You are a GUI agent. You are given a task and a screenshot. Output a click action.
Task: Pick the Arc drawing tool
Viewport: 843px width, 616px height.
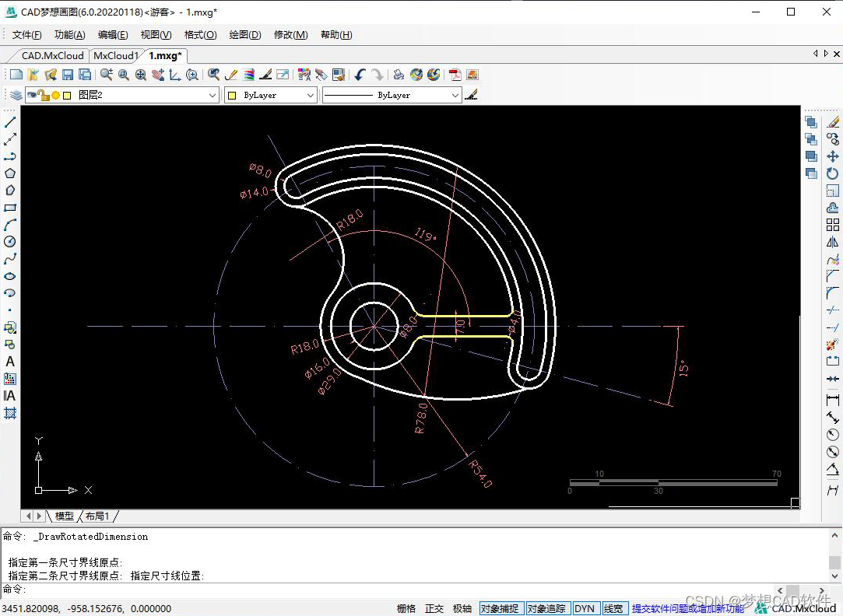click(9, 225)
